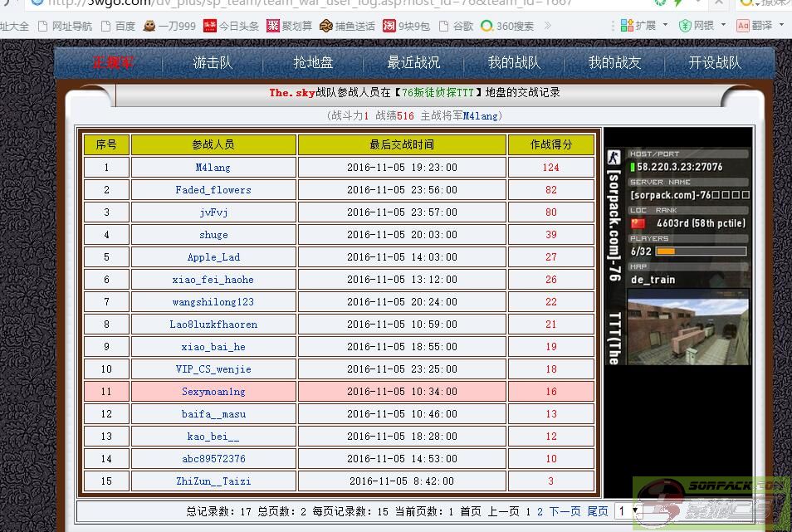The width and height of the screenshot is (792, 532).
Task: Go to next page via 下一页
Action: 565,511
